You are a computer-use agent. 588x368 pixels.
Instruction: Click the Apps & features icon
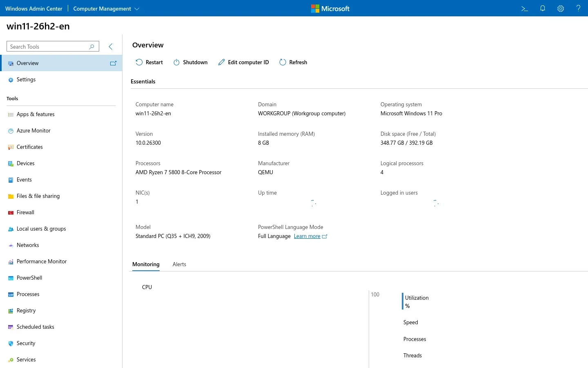point(11,114)
